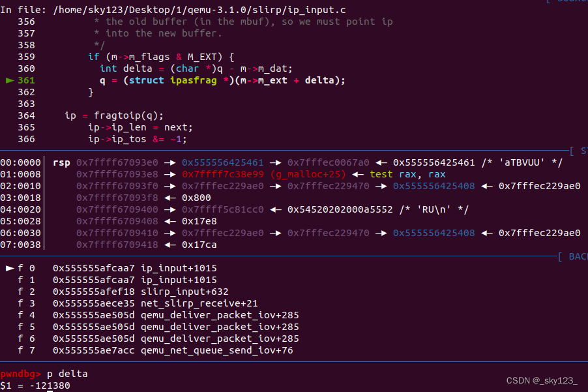Click the value 0x17ca

(199, 245)
